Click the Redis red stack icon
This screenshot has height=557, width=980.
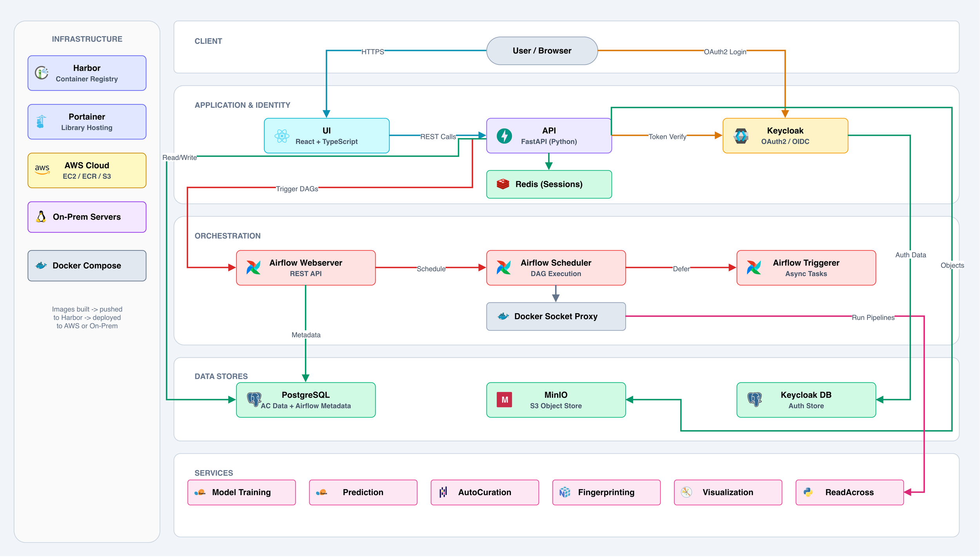point(503,184)
